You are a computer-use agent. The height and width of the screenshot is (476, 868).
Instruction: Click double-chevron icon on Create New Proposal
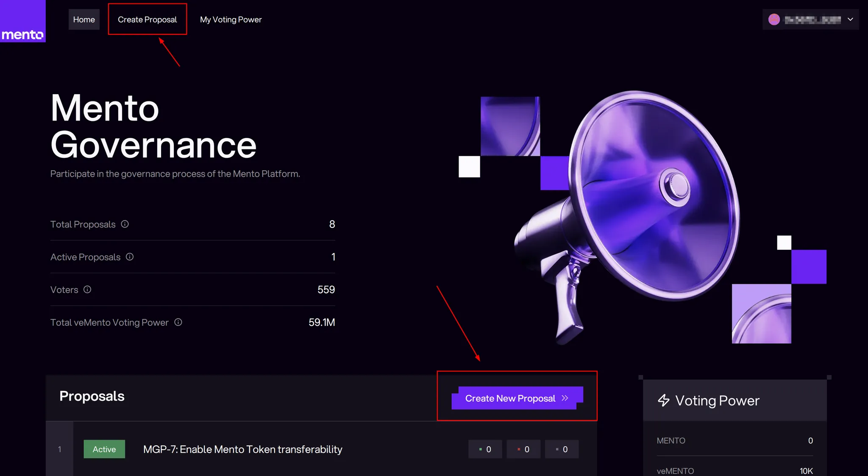(x=565, y=398)
